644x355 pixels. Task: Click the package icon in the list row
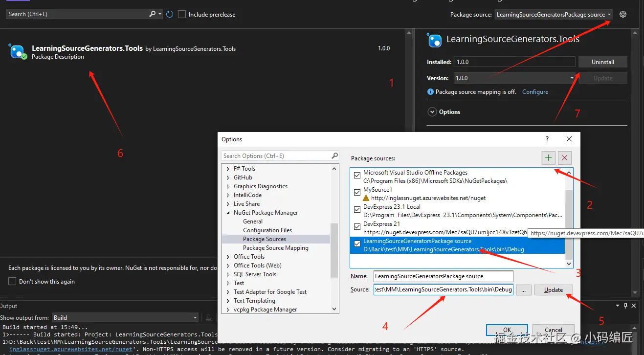point(18,52)
